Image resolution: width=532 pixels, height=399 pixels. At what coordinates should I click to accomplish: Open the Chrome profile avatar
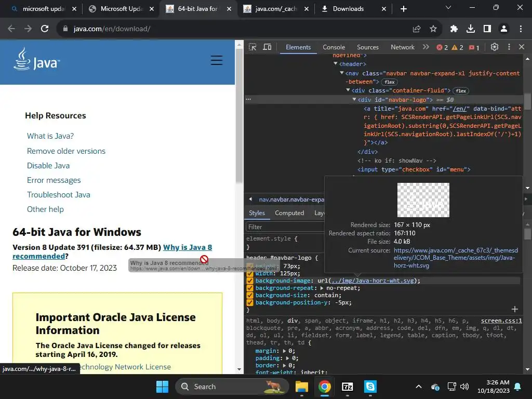(x=504, y=29)
